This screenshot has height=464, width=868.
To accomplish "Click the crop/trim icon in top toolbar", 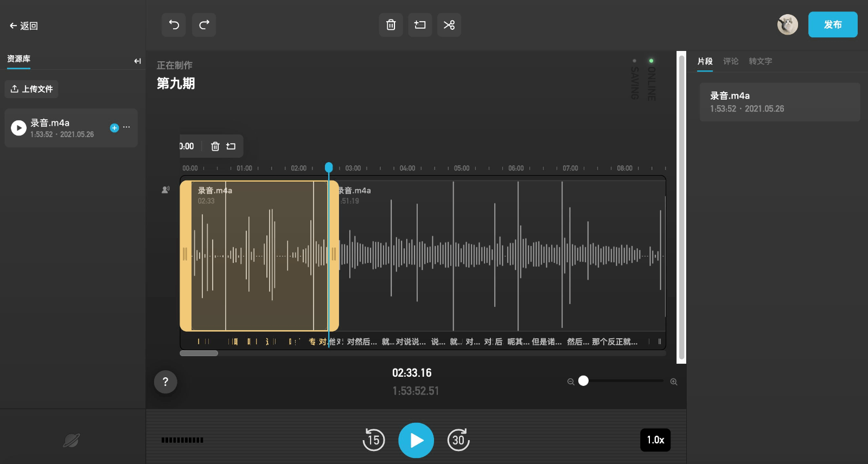I will pyautogui.click(x=420, y=25).
